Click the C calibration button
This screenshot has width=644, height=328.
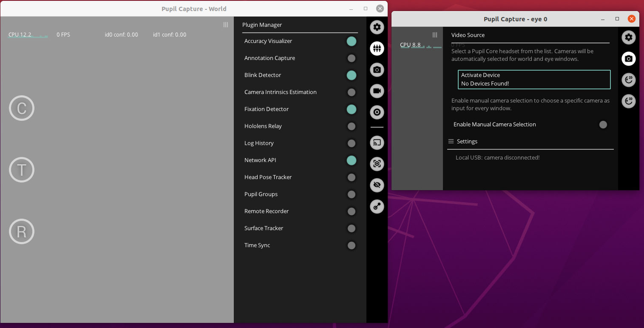click(22, 108)
